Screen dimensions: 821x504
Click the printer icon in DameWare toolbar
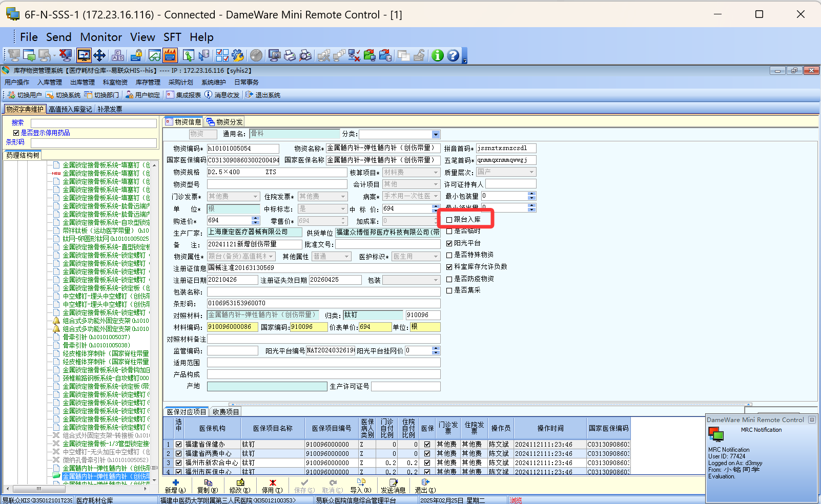coord(290,55)
